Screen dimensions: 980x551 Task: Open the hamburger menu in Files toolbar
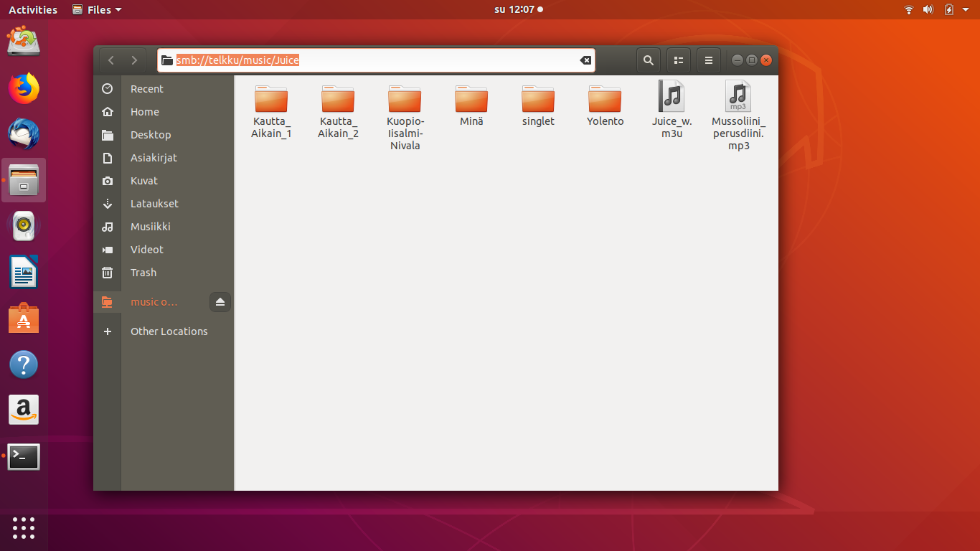(x=709, y=60)
